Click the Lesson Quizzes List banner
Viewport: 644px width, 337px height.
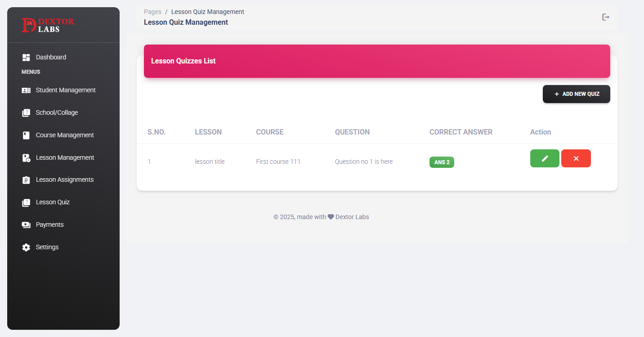pyautogui.click(x=377, y=61)
